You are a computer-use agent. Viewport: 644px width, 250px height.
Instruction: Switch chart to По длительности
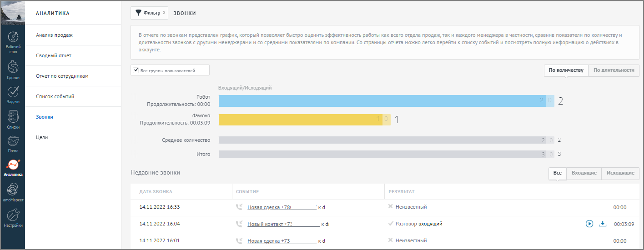(614, 70)
